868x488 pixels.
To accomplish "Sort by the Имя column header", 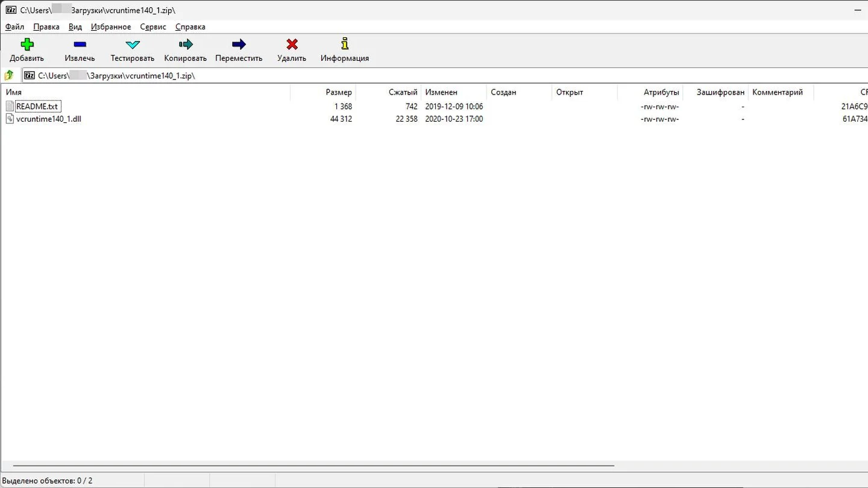I will [x=145, y=92].
